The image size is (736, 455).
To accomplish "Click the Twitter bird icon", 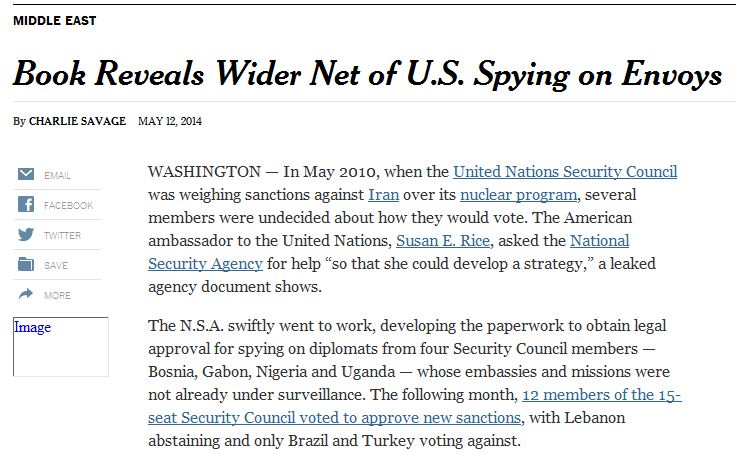I will [26, 234].
